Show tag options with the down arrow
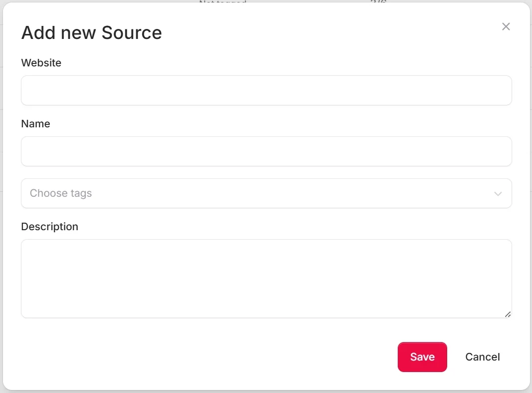This screenshot has width=532, height=393. (498, 194)
